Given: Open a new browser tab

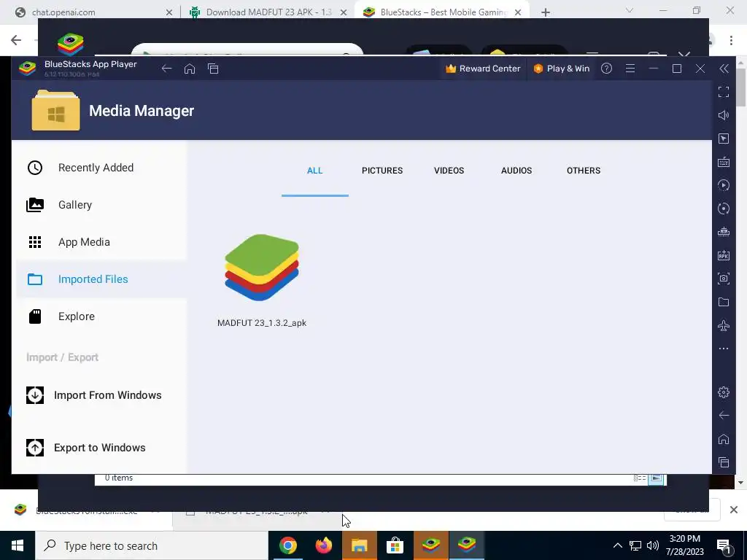Looking at the screenshot, I should 546,12.
